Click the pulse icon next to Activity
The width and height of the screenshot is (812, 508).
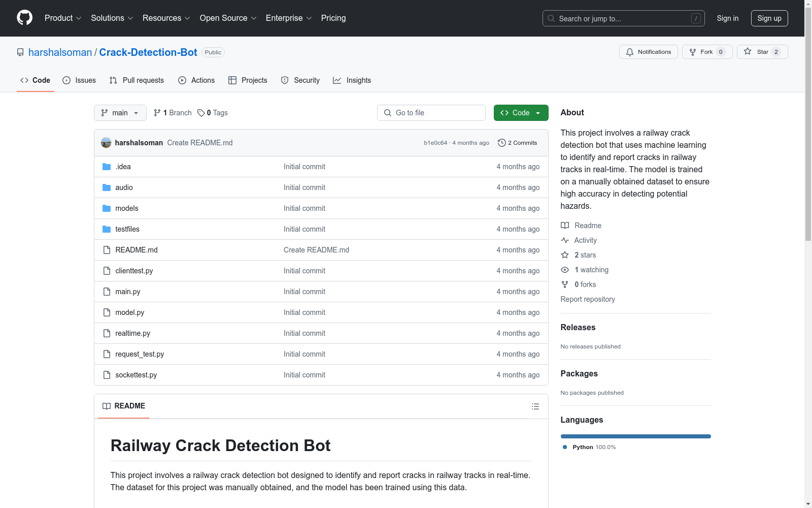[565, 240]
